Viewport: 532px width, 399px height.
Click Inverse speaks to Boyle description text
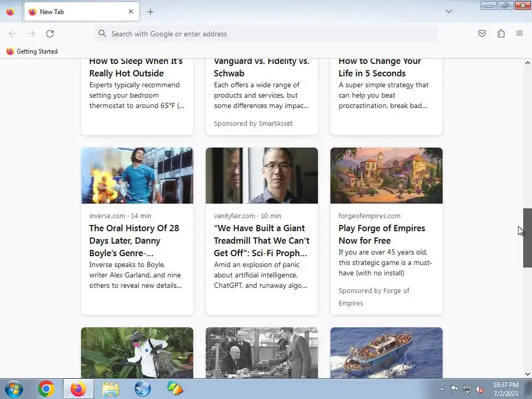click(x=136, y=275)
